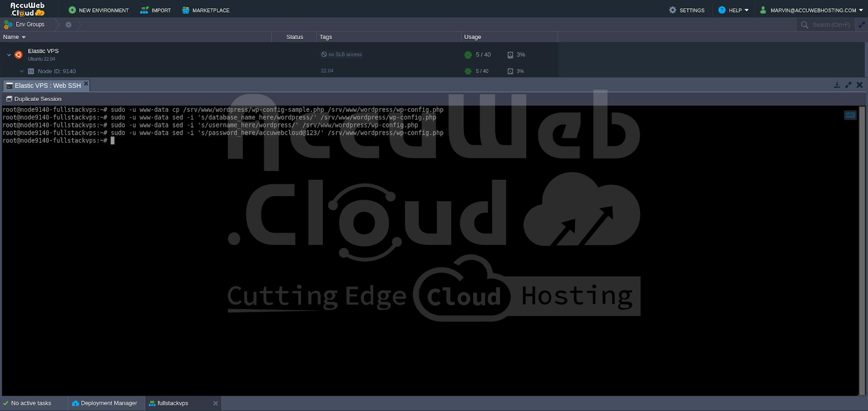Image resolution: width=868 pixels, height=411 pixels.
Task: Click the 22.04 version tag
Action: 327,71
